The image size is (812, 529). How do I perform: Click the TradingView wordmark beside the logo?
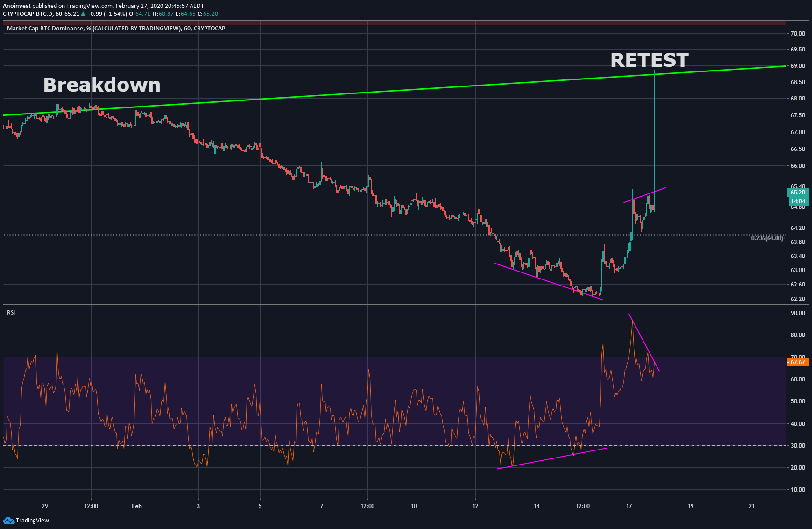pyautogui.click(x=32, y=520)
